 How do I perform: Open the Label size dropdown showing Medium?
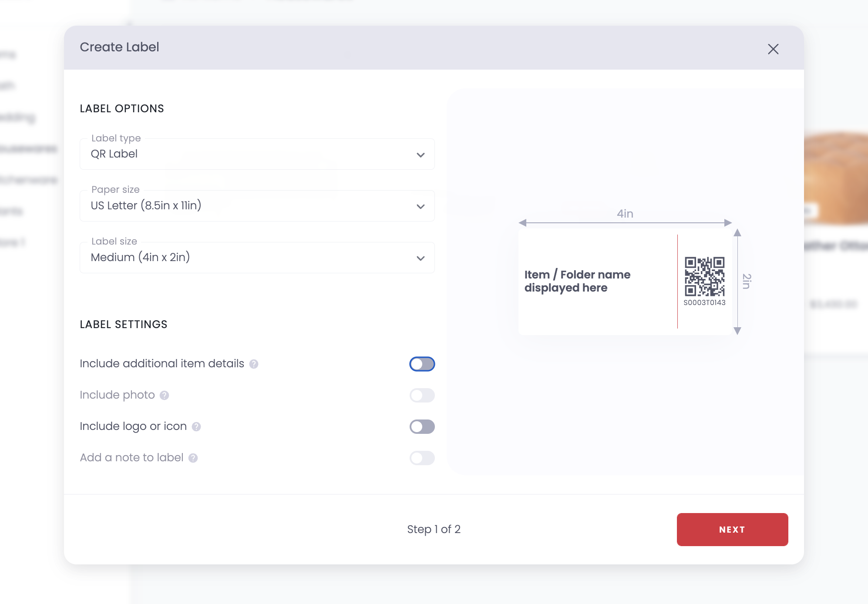tap(257, 257)
